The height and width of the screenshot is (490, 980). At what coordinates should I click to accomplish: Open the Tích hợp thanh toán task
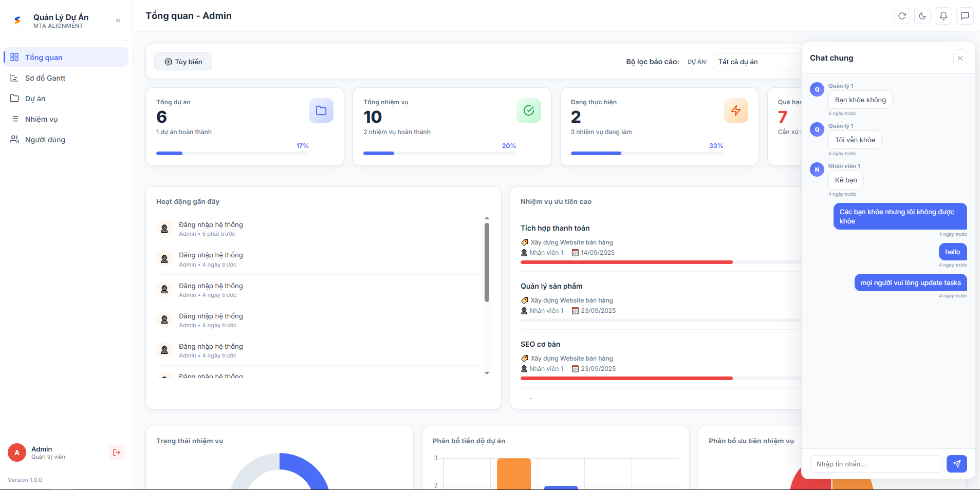555,228
